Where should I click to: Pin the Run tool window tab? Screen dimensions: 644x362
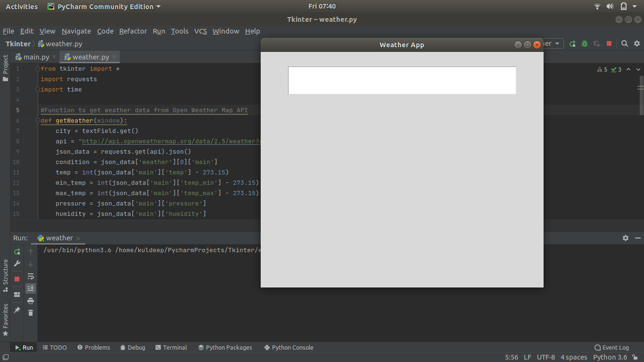point(17,310)
